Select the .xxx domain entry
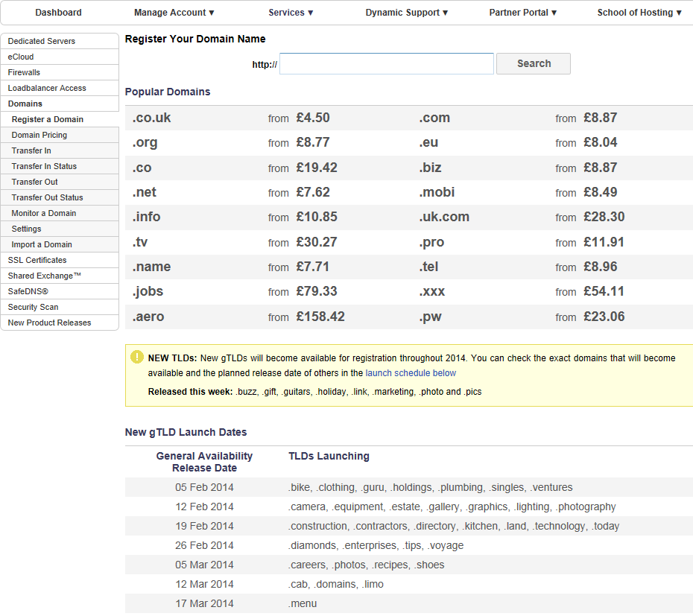Screen dimensions: 693x616 432,292
